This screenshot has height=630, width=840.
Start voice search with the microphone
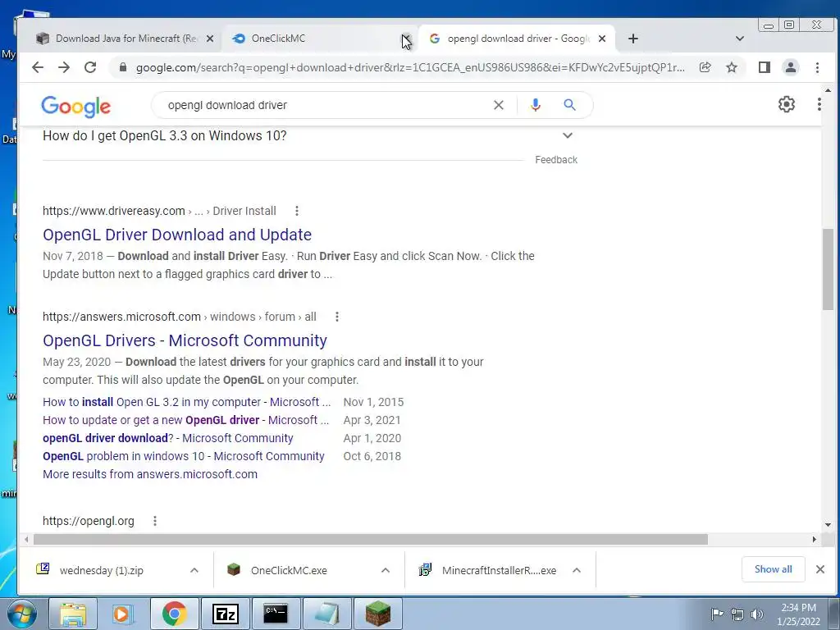535,105
